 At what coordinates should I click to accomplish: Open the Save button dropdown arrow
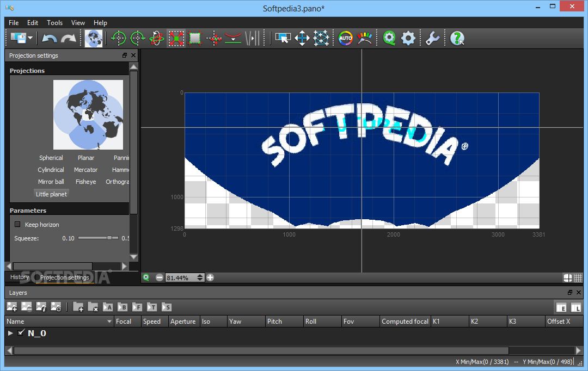coord(30,38)
